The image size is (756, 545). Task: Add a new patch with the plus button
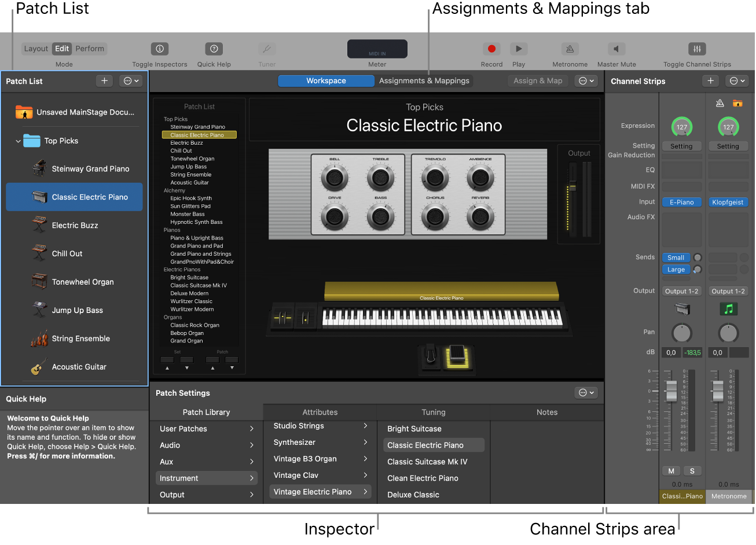click(x=104, y=80)
